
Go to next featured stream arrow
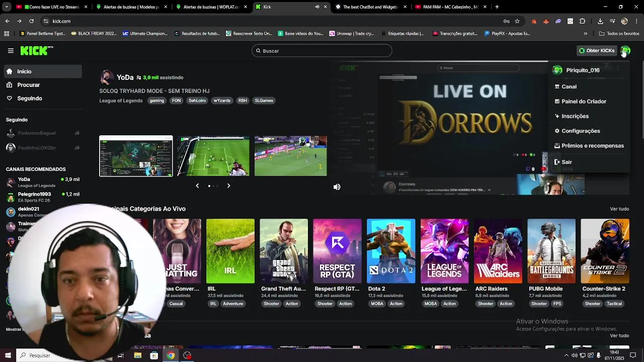[x=228, y=186]
